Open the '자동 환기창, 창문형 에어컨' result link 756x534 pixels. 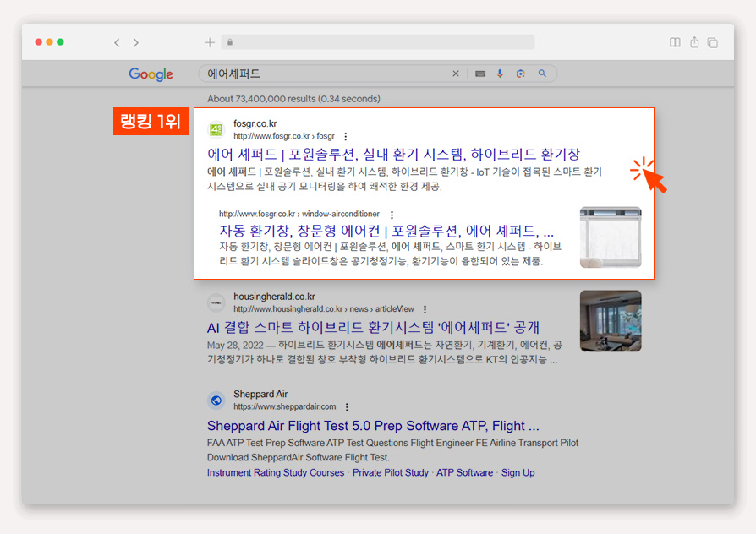pos(386,231)
